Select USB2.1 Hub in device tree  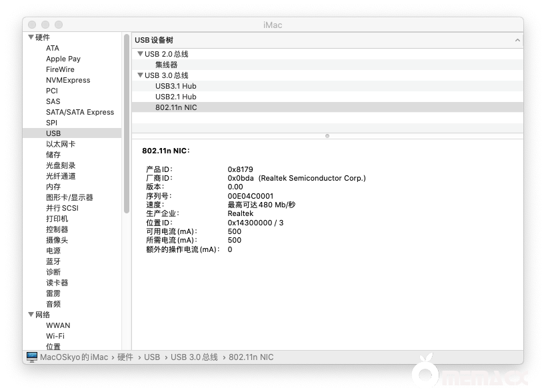coord(175,97)
